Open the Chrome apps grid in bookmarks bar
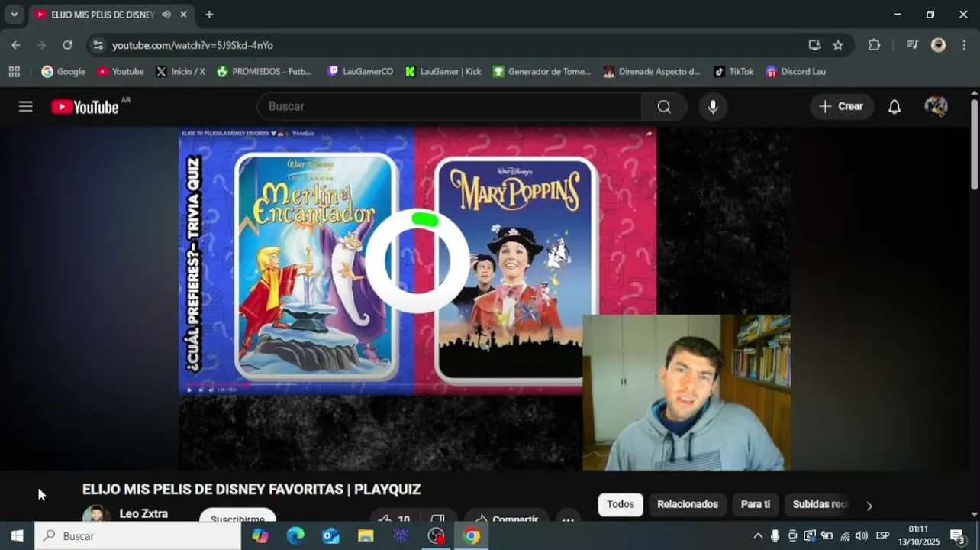The height and width of the screenshot is (550, 980). [x=14, y=71]
